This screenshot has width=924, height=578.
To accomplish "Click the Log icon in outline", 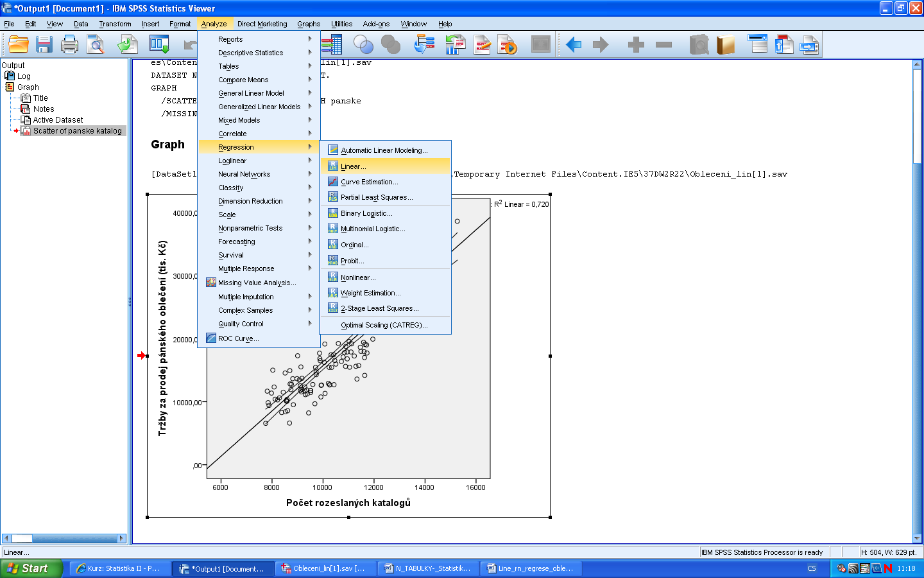I will pyautogui.click(x=10, y=76).
